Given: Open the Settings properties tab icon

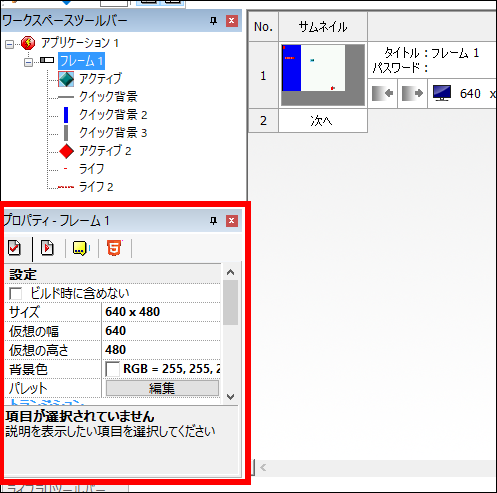Looking at the screenshot, I should 15,248.
